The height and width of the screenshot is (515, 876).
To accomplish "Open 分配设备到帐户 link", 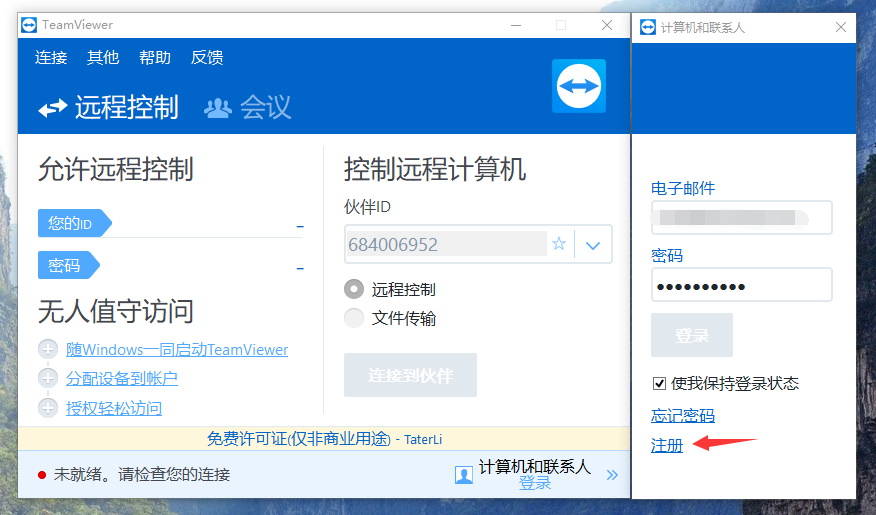I will [122, 379].
